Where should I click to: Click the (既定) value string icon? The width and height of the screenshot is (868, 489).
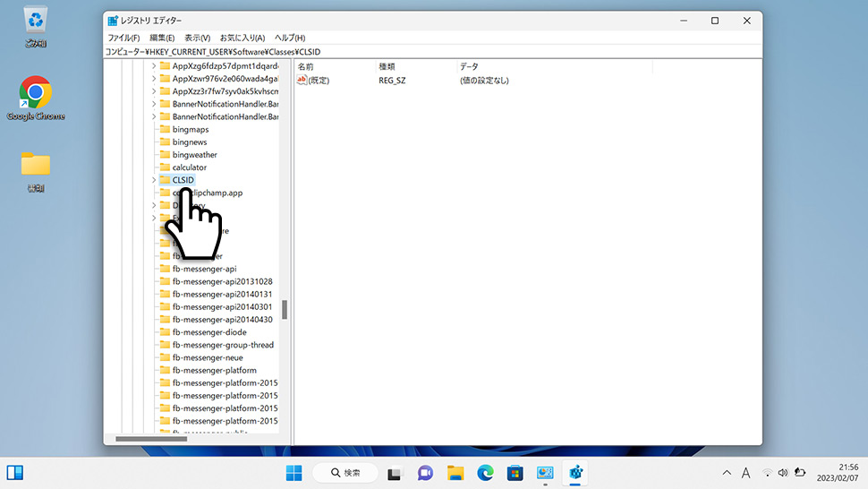pyautogui.click(x=302, y=81)
